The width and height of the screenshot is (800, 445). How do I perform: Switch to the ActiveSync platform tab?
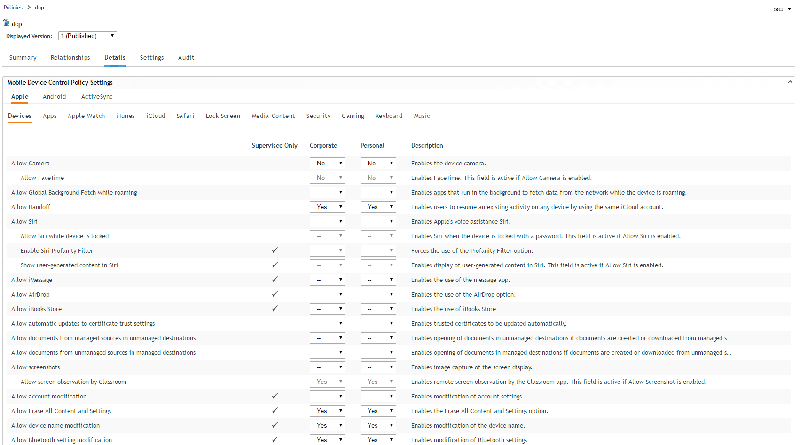tap(96, 96)
